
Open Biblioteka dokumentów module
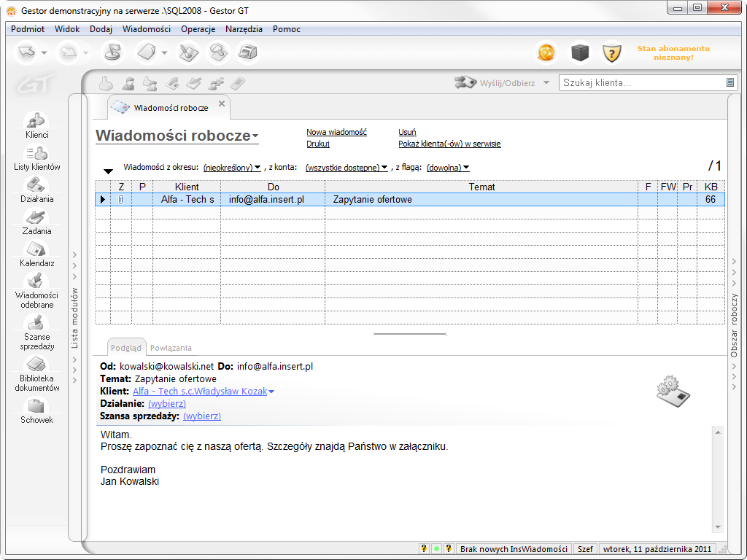click(36, 373)
